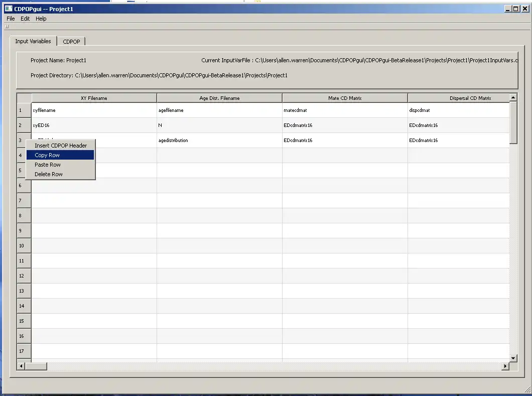Choose Insert CDPOP Header in context menu
Image resolution: width=532 pixels, height=396 pixels.
60,146
